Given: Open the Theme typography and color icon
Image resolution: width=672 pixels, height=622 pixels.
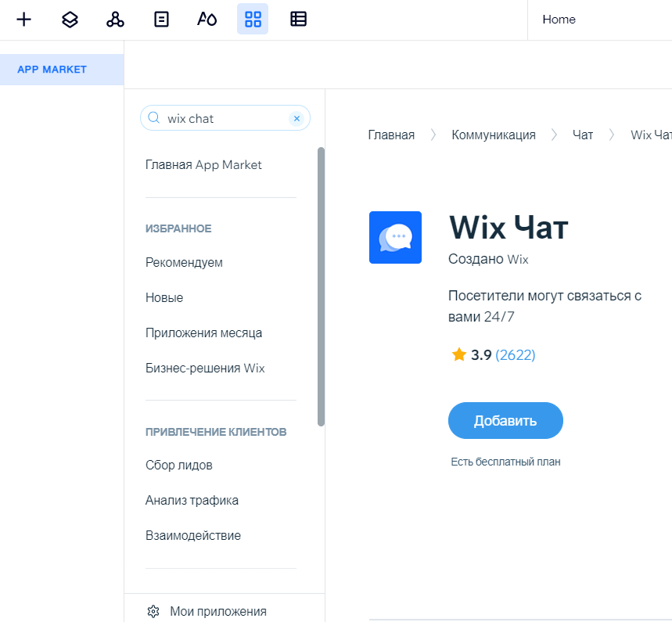Looking at the screenshot, I should point(207,20).
